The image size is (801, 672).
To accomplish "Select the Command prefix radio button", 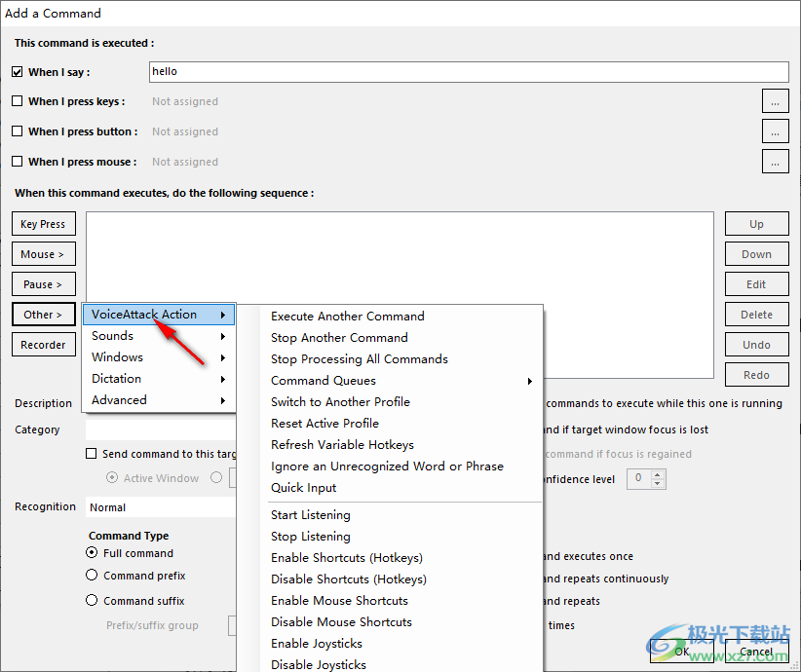I will coord(92,575).
